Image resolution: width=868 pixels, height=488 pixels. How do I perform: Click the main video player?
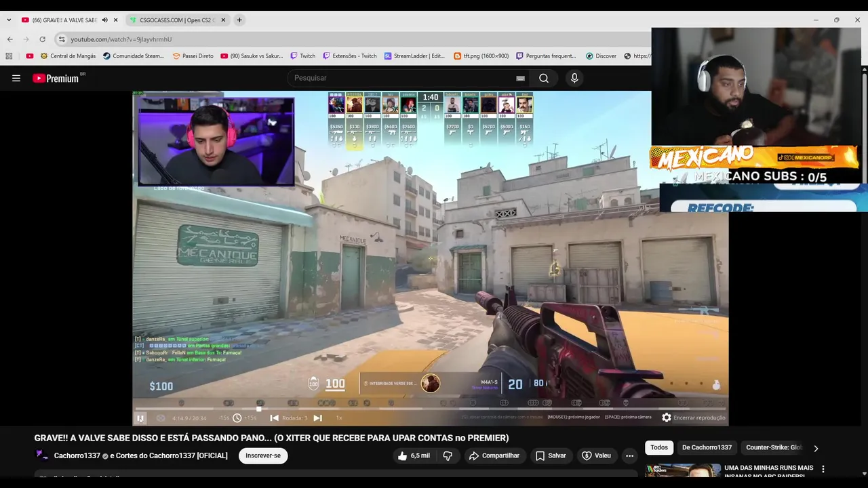[431, 258]
